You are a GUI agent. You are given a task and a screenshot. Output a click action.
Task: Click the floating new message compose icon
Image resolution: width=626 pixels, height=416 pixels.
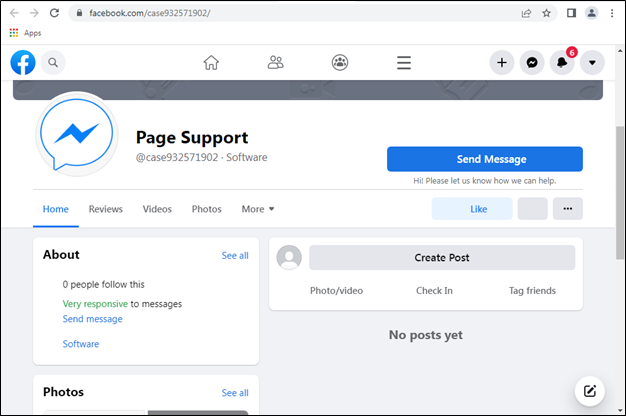pos(590,391)
